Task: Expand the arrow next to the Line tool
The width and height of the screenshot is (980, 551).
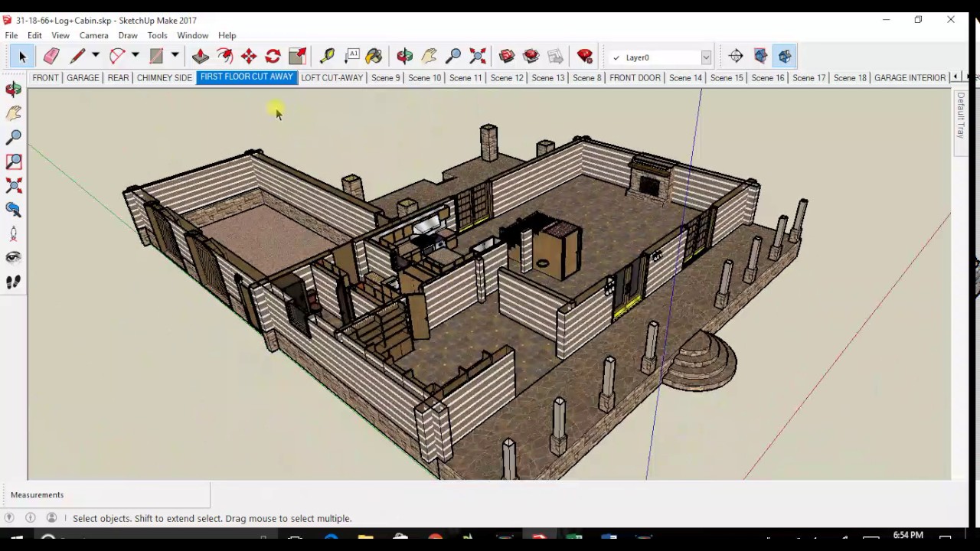Action: pyautogui.click(x=96, y=56)
